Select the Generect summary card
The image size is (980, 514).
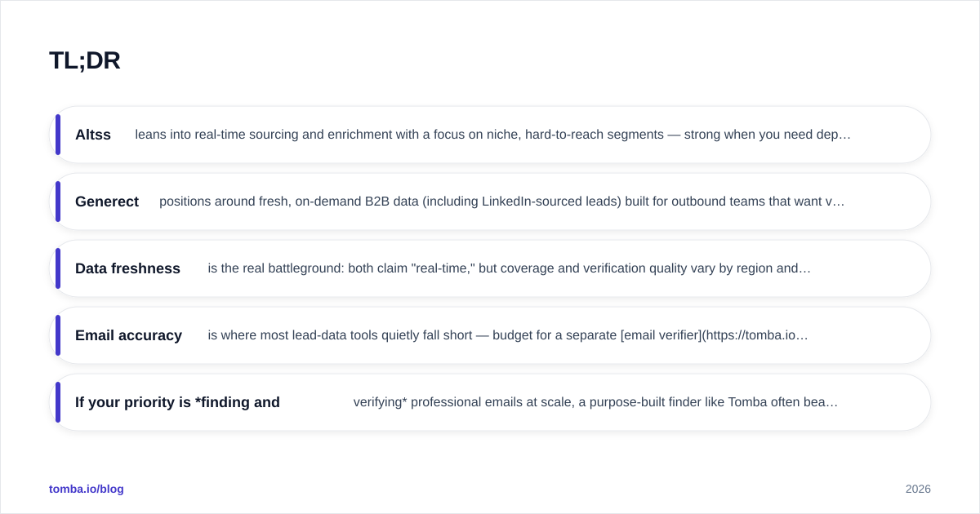[x=490, y=202]
